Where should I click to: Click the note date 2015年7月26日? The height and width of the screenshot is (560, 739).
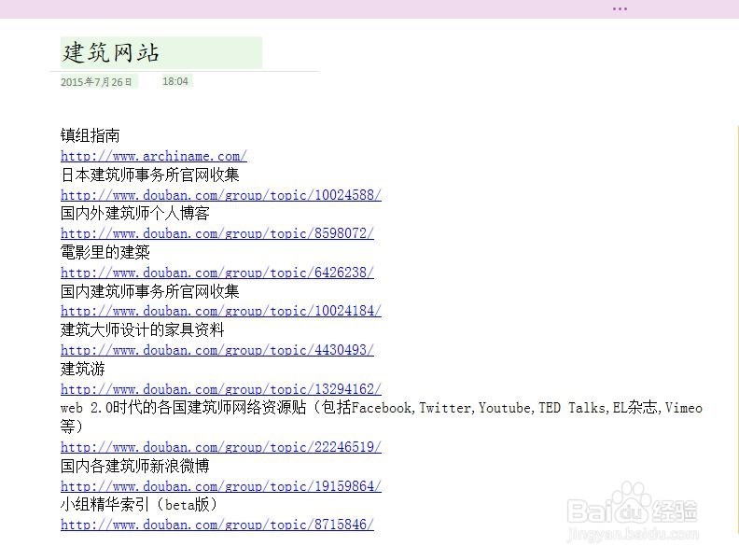click(x=97, y=82)
